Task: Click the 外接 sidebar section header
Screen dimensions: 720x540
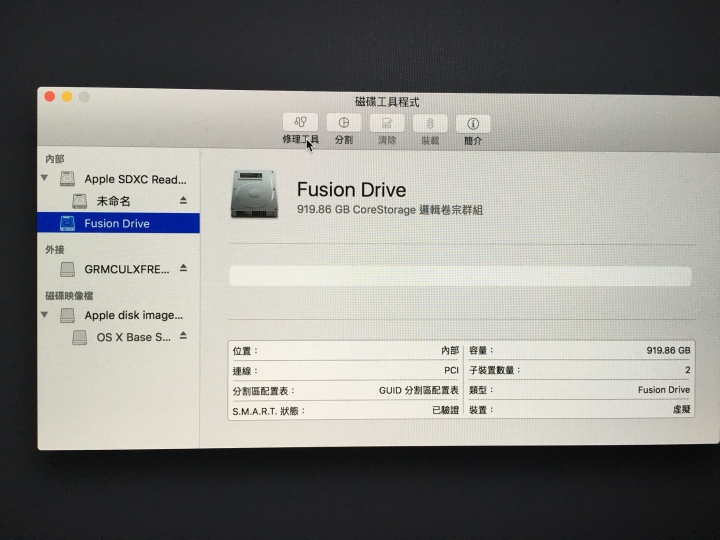Action: pos(55,250)
